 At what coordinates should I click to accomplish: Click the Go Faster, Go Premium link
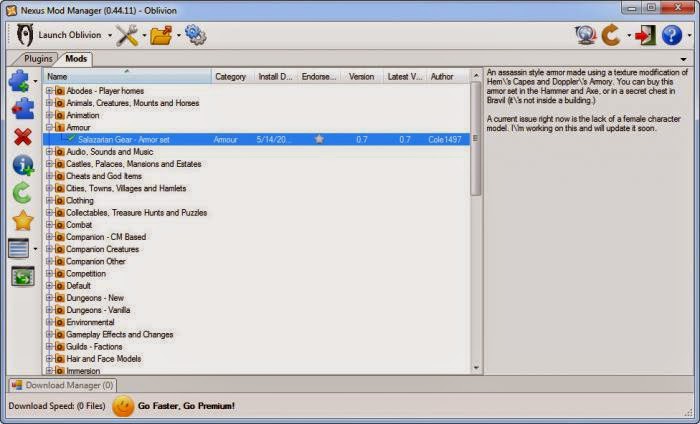coord(186,406)
